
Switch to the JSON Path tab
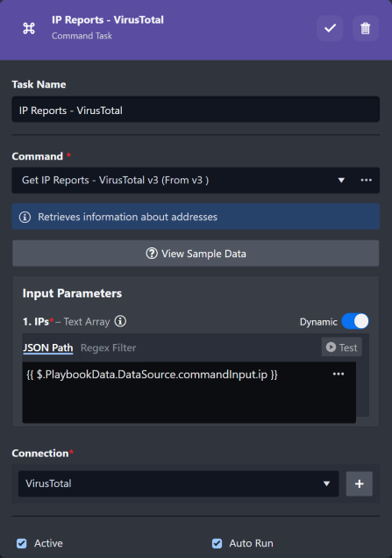(48, 347)
